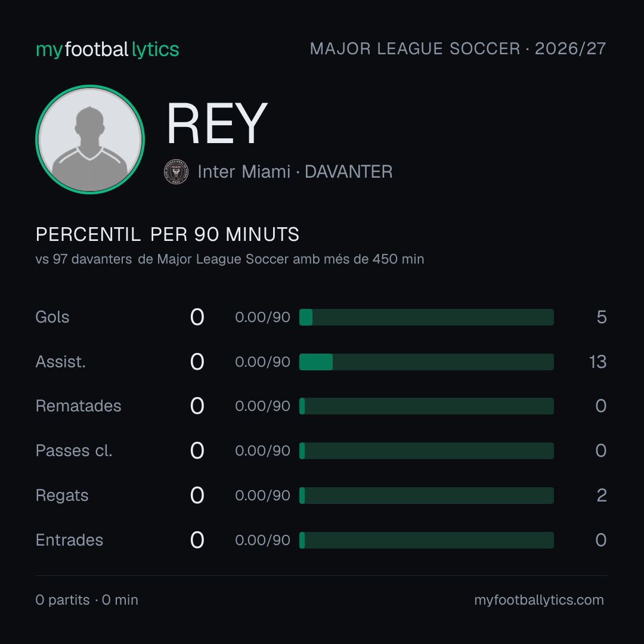The height and width of the screenshot is (644, 644).
Task: Click the Entrades percentile bar
Action: pyautogui.click(x=426, y=540)
